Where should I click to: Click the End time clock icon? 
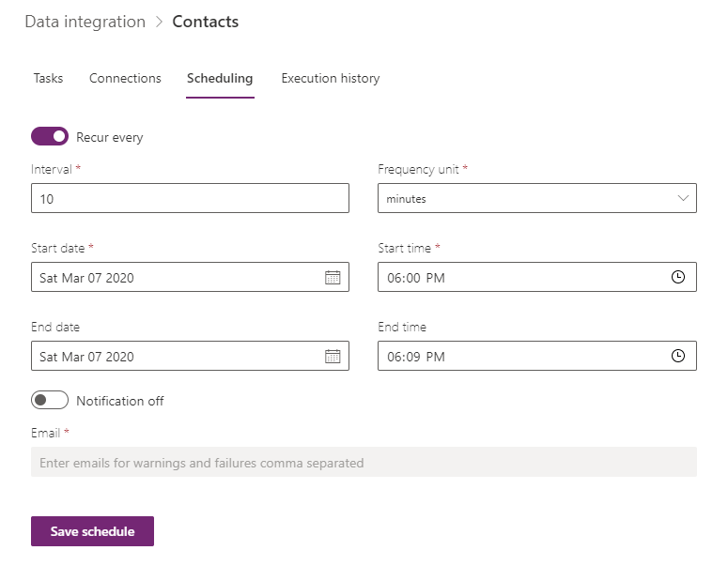678,357
